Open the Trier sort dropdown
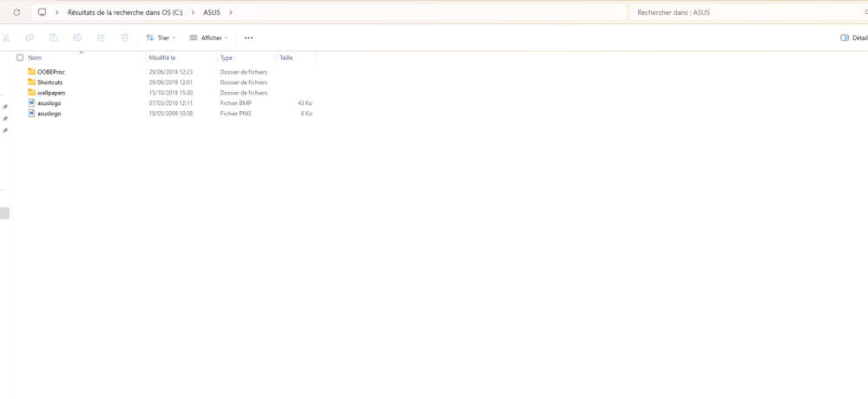This screenshot has width=868, height=399. tap(161, 38)
